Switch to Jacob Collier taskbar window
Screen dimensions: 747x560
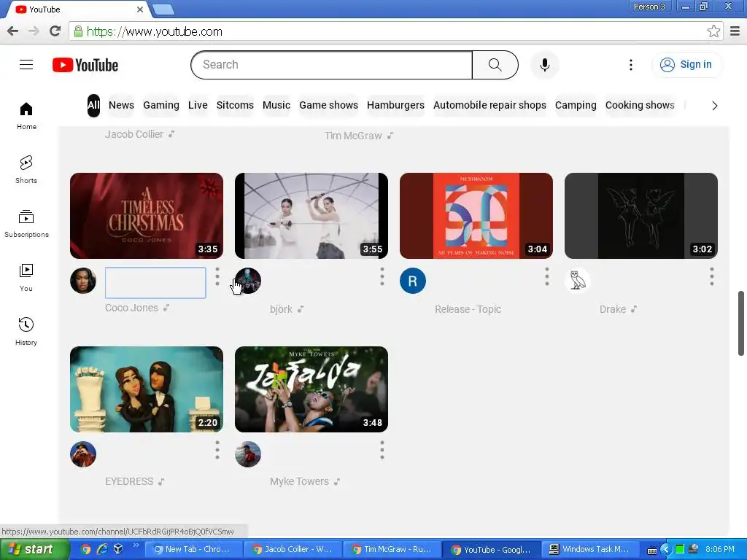coord(293,550)
